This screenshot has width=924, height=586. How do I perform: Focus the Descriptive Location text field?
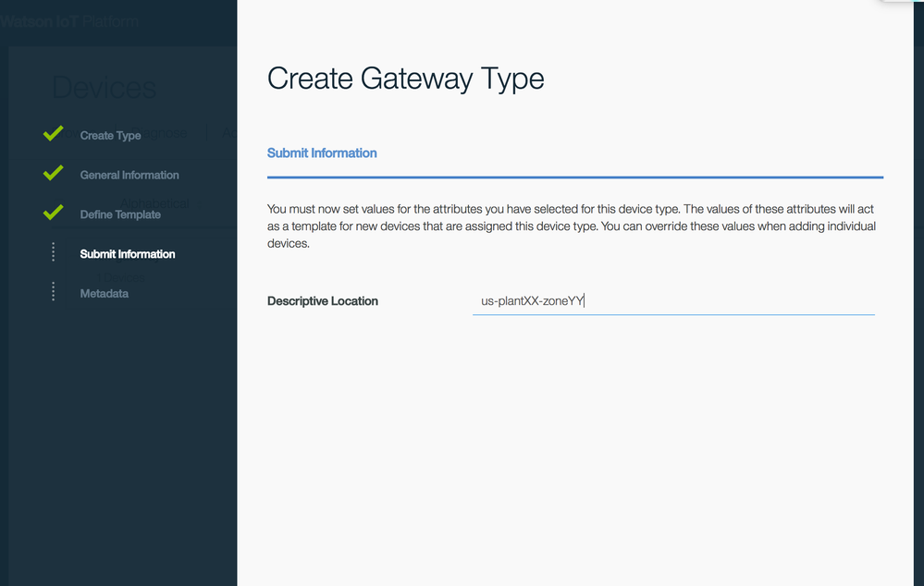point(672,301)
